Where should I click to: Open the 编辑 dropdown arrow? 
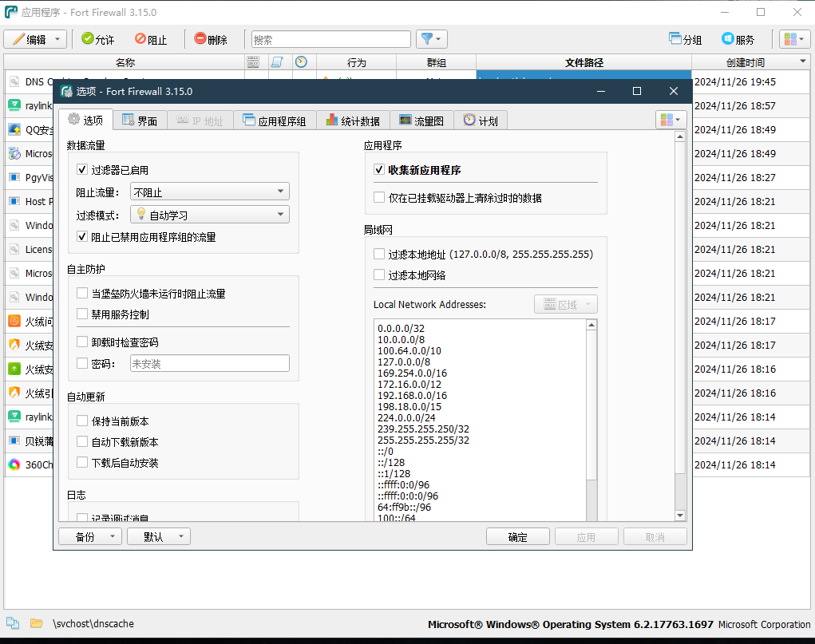(x=57, y=40)
